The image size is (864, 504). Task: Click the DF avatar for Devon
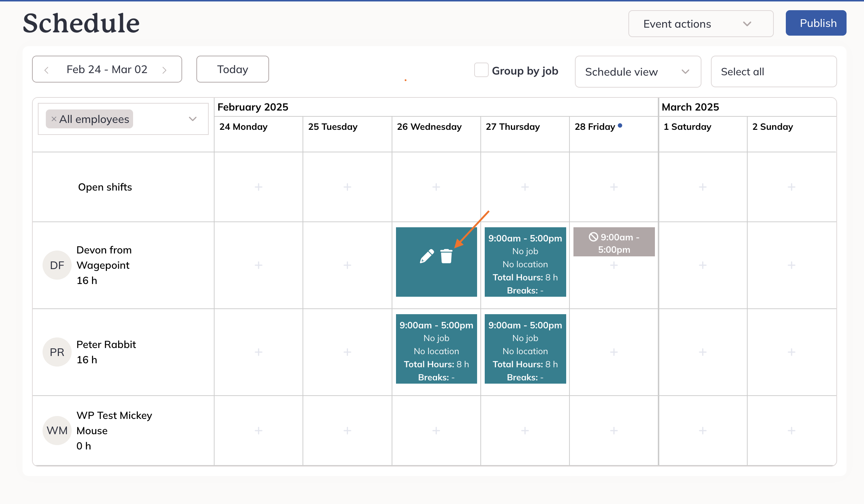(57, 265)
